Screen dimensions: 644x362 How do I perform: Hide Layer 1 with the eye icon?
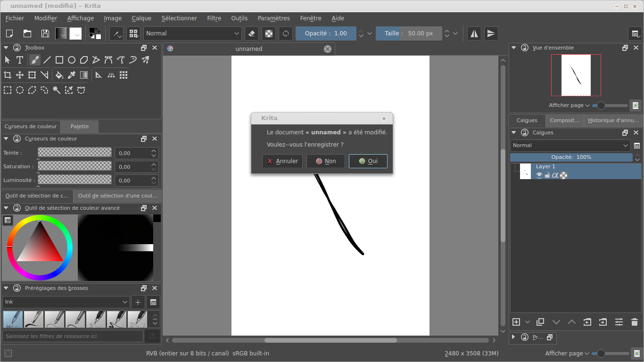[539, 175]
